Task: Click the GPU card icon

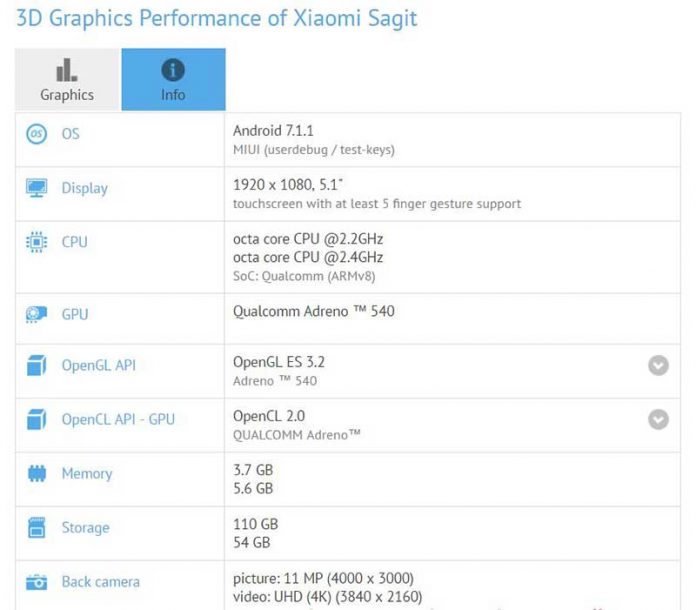Action: [37, 314]
